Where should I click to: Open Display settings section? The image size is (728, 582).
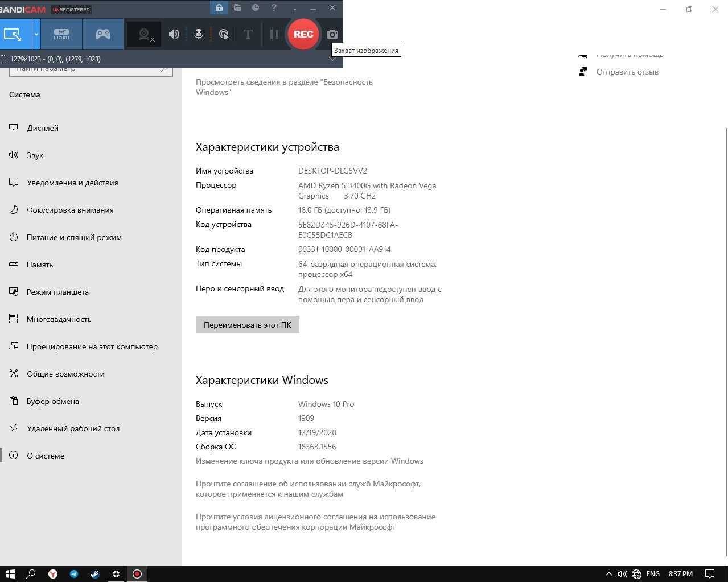click(91, 128)
